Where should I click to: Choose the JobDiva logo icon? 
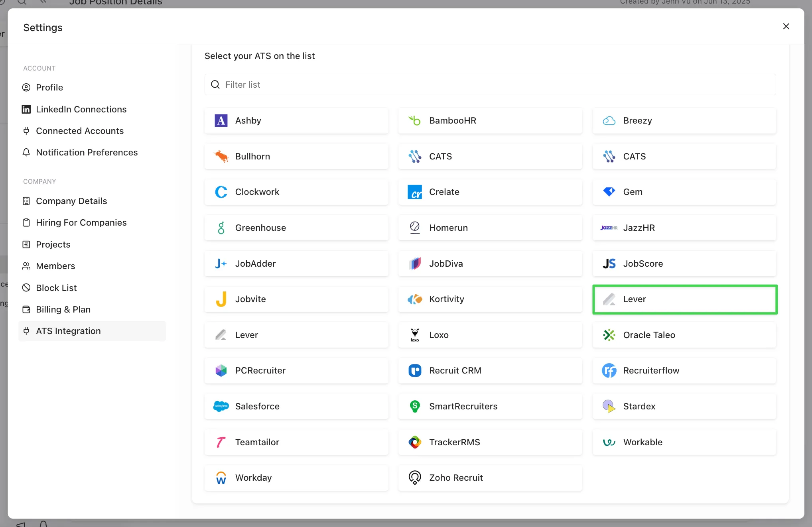[415, 263]
